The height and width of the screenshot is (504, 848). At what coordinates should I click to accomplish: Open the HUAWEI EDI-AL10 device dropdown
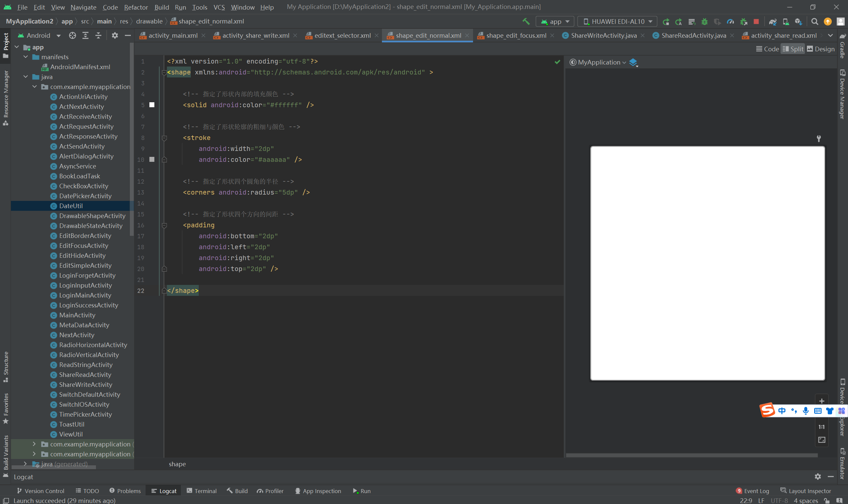pos(617,22)
